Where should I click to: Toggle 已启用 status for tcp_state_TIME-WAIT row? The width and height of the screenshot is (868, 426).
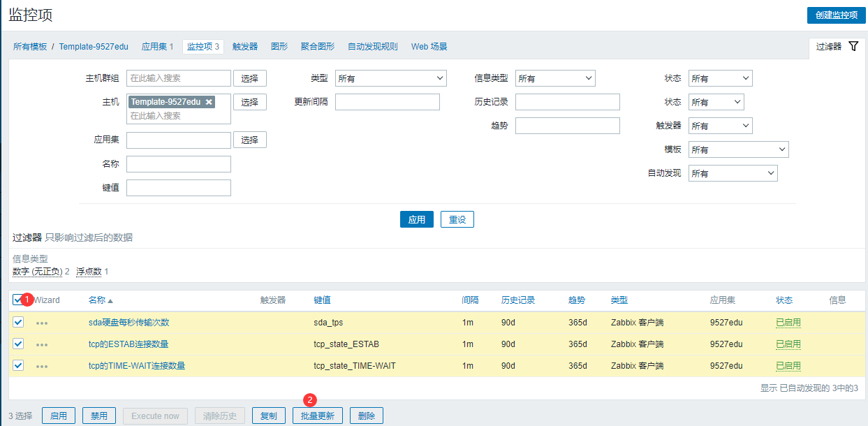pyautogui.click(x=788, y=366)
